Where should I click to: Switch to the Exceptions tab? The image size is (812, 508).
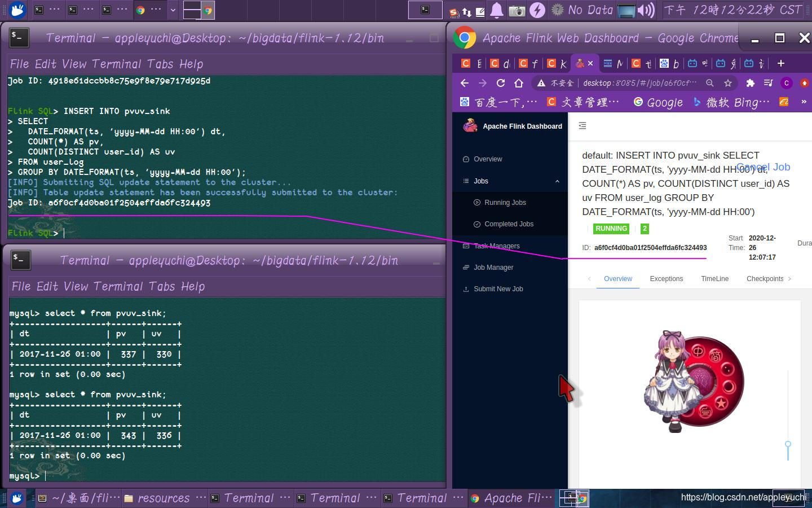coord(667,278)
